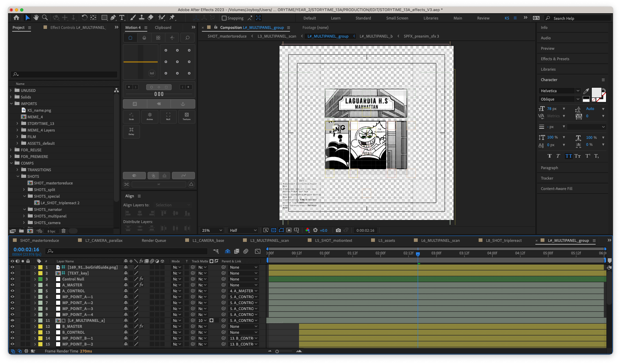The image size is (621, 364).
Task: Expand the SHOTS_split folder
Action: pyautogui.click(x=24, y=190)
